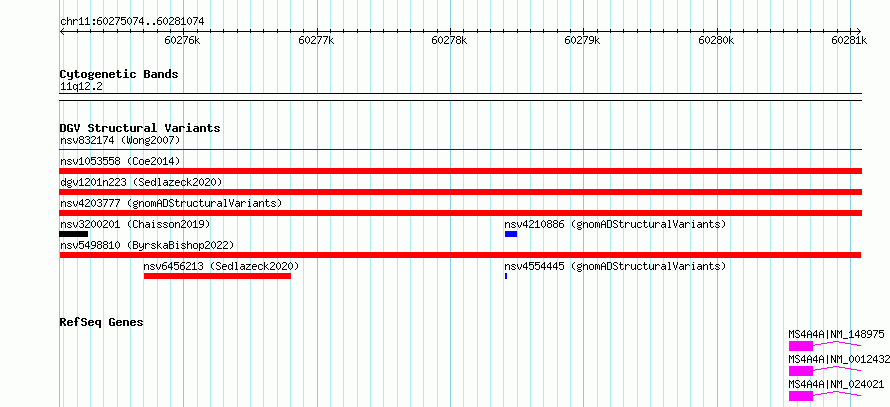
Task: Click the right arrow end of the ruler
Action: tap(859, 31)
